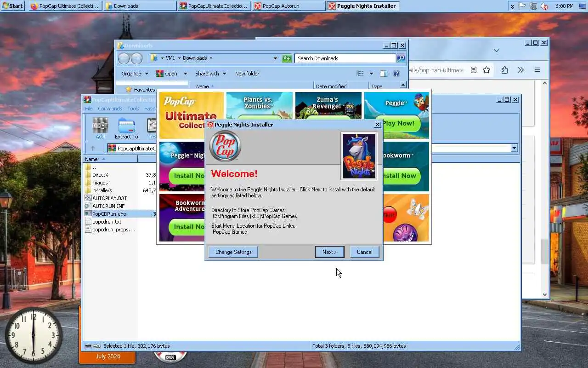Select popcdrun.txt in the archive list

pyautogui.click(x=107, y=222)
